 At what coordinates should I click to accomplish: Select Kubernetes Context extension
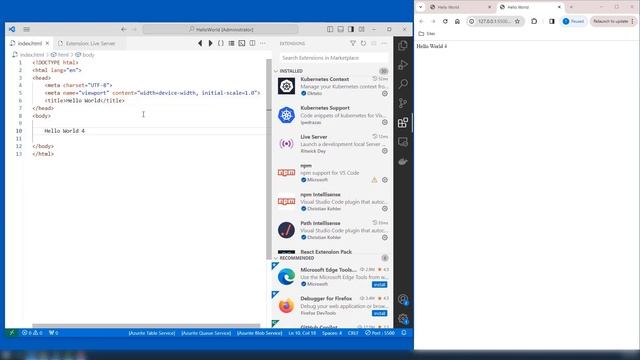click(x=333, y=86)
